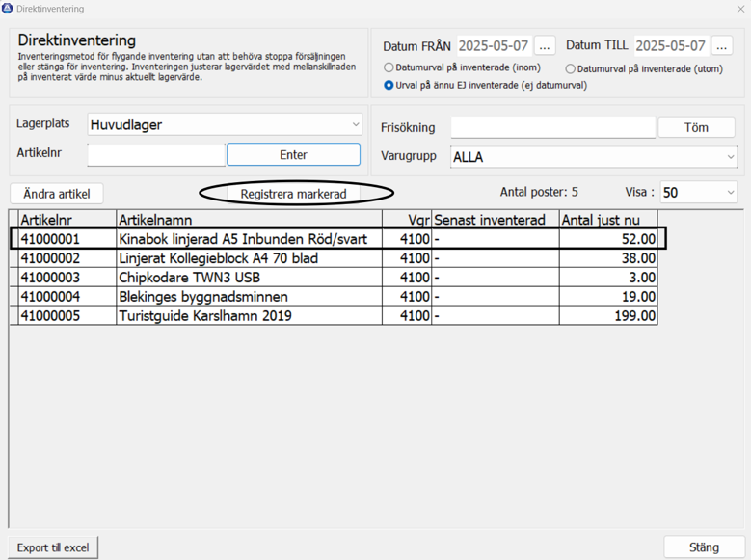
Task: Click the Frisökning search field
Action: [x=552, y=127]
